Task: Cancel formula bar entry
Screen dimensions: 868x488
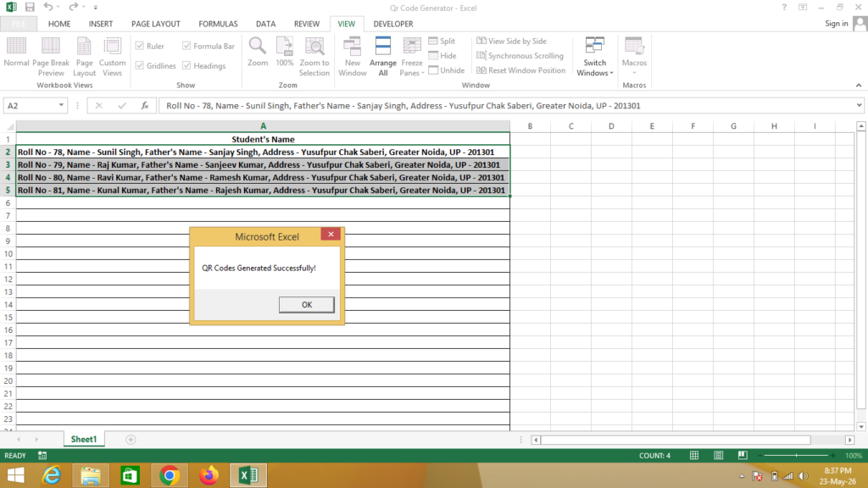Action: point(98,105)
